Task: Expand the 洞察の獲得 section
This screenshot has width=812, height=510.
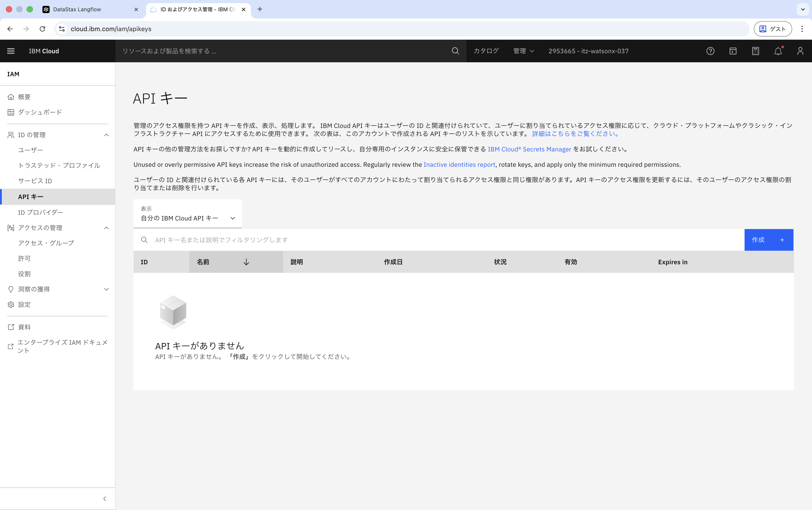Action: point(106,289)
